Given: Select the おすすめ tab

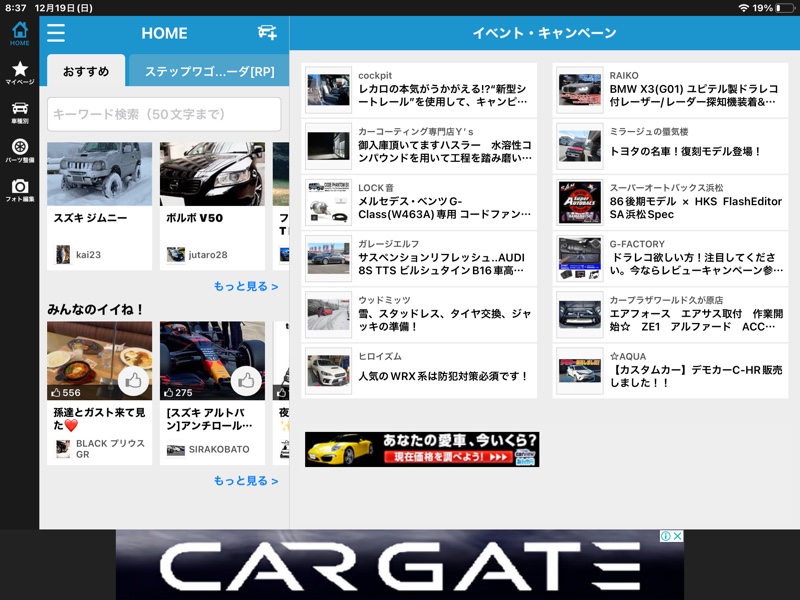Looking at the screenshot, I should tap(86, 71).
